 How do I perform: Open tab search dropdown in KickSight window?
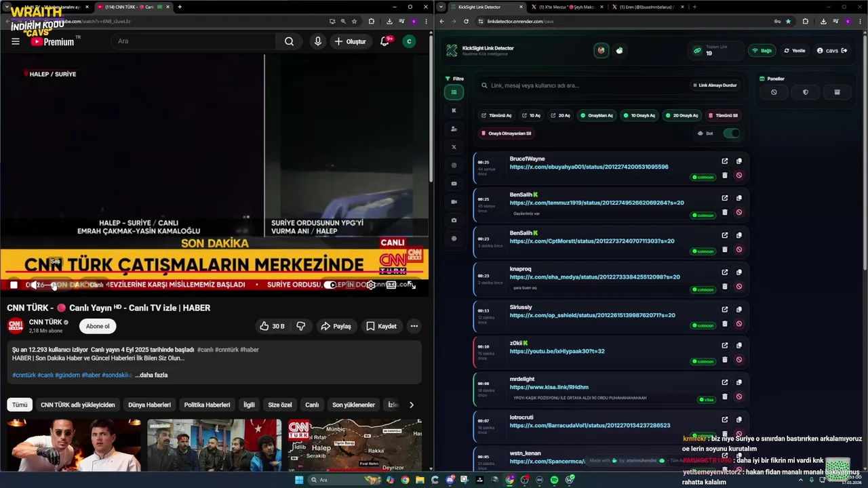[441, 7]
